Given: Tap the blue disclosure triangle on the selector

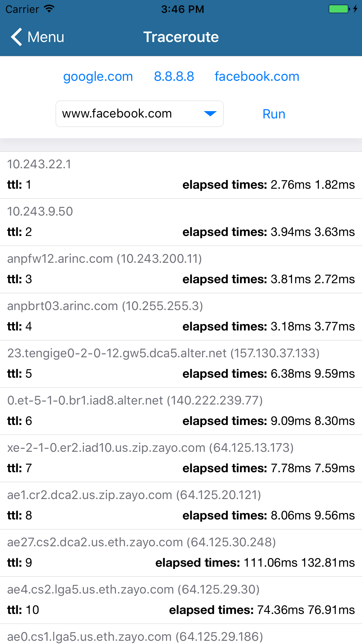Looking at the screenshot, I should 211,114.
